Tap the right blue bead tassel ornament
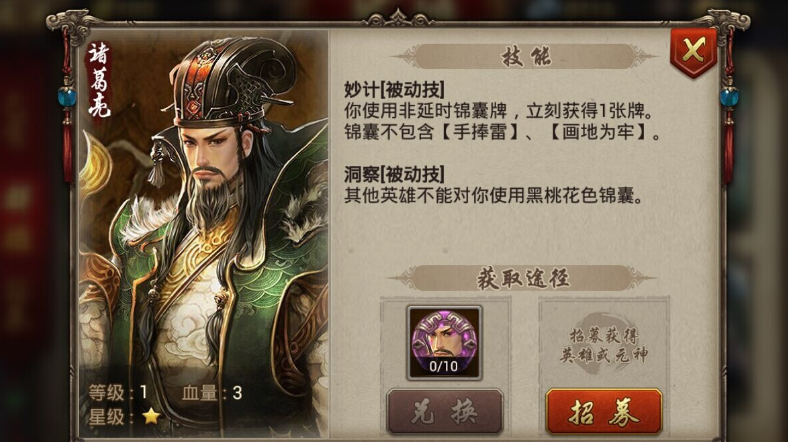 pyautogui.click(x=728, y=100)
